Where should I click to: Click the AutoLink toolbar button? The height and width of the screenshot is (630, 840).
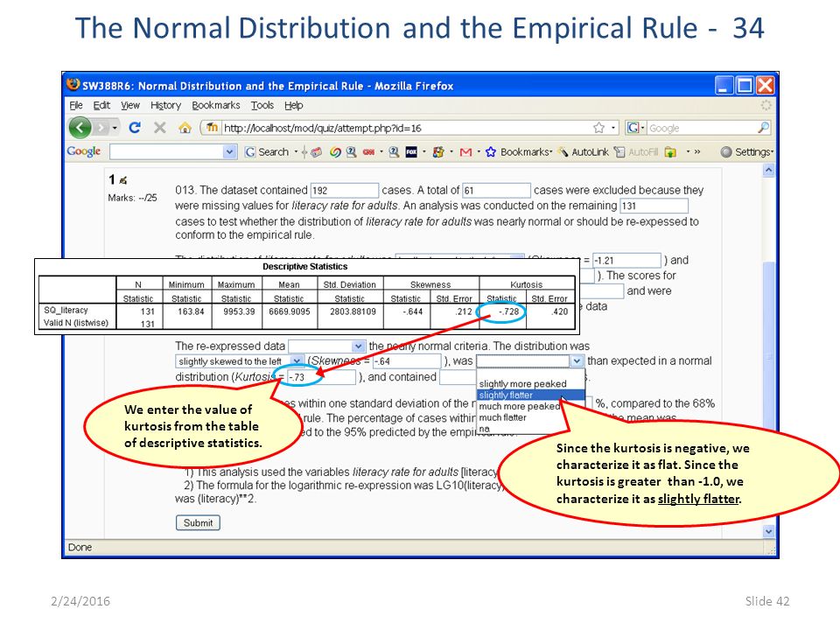point(584,152)
